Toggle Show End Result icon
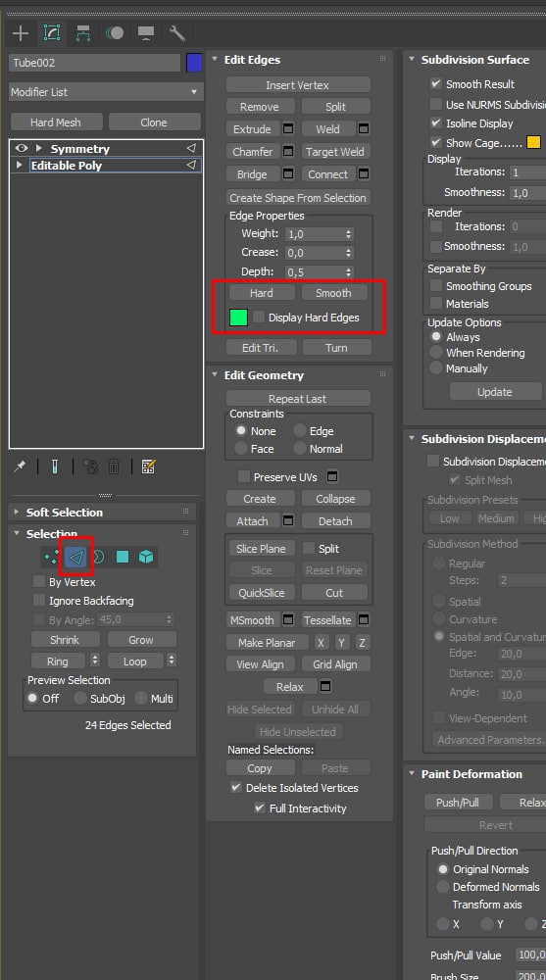The image size is (546, 980). pos(55,466)
